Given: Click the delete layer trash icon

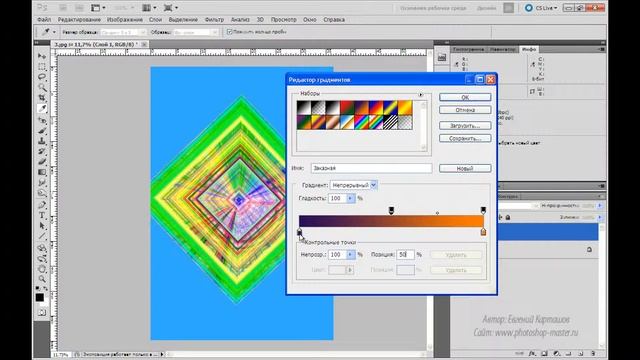Looking at the screenshot, I should click(593, 353).
